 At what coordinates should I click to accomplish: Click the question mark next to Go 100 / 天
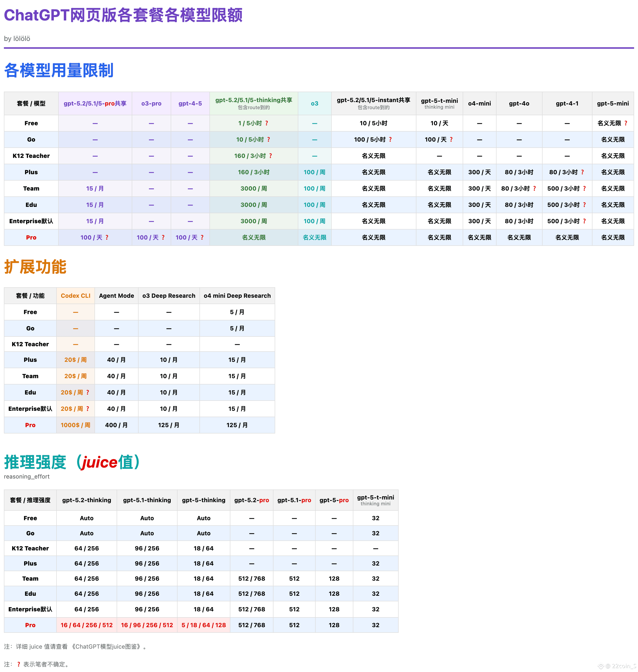(x=451, y=140)
